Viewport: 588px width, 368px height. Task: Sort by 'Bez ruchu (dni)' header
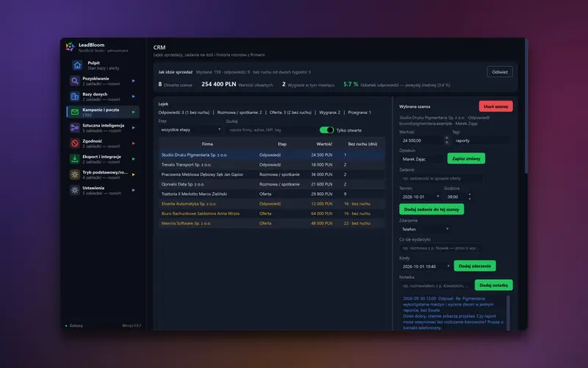point(362,144)
